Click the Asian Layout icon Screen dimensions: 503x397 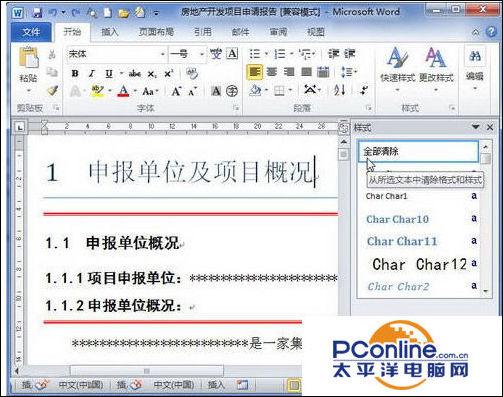point(311,90)
